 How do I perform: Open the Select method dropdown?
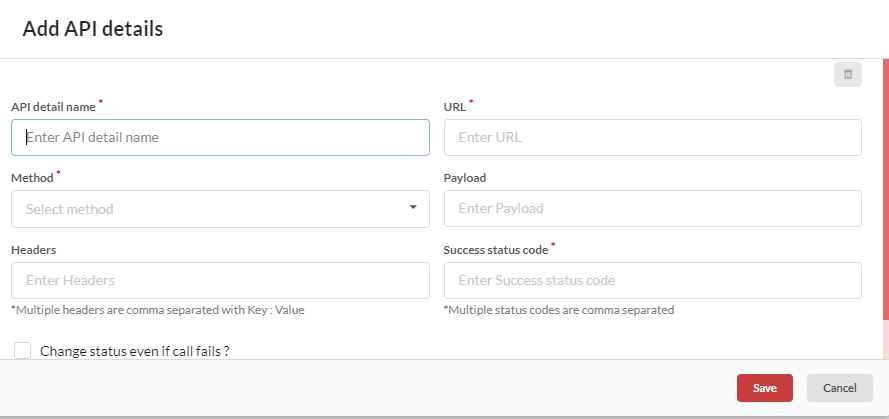[220, 209]
